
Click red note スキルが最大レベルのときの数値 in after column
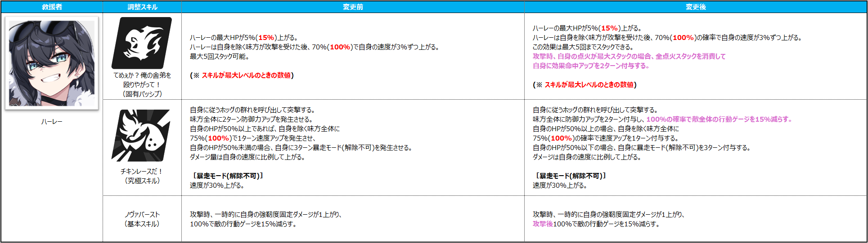pos(589,84)
